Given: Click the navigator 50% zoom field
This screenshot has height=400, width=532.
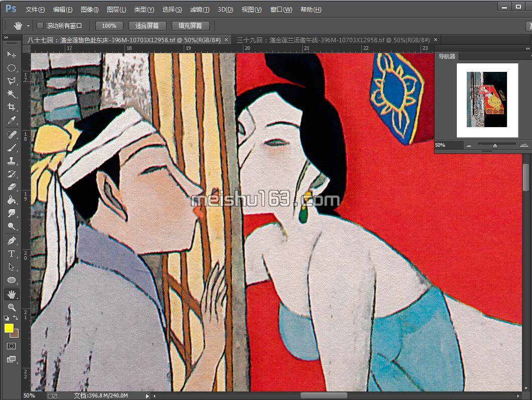Looking at the screenshot, I should coord(448,145).
